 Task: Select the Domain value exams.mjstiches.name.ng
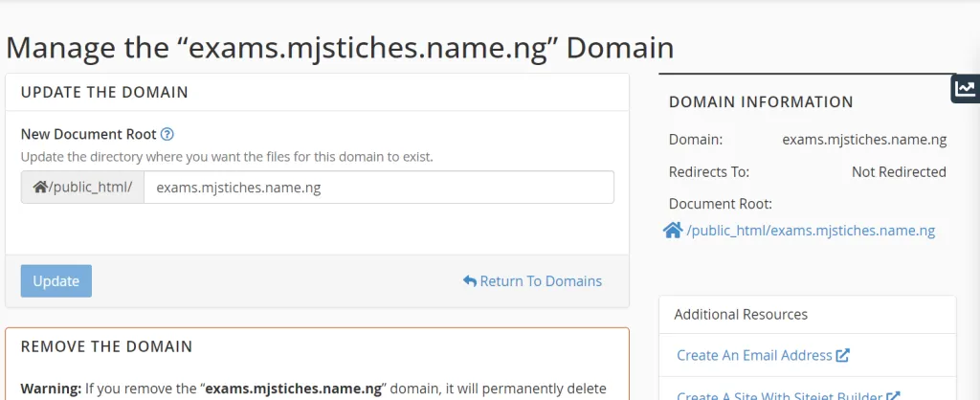(864, 140)
